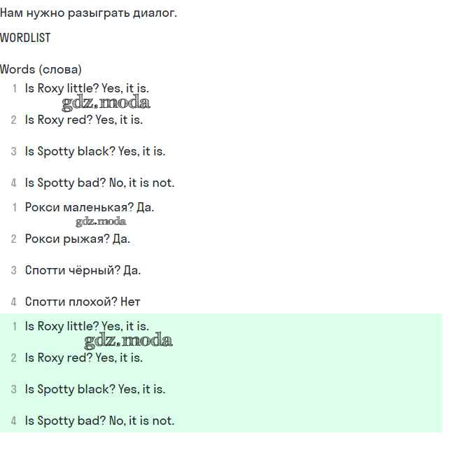Click number 1 beside "Рокси маленькая? Да."
Viewport: 476px width, 457px height.
coord(14,207)
